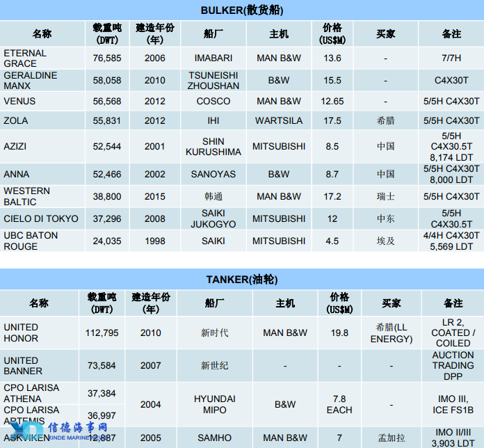Select the ETERNAL GRACE ship name
Viewport: 484px width, 448px height.
click(x=25, y=58)
